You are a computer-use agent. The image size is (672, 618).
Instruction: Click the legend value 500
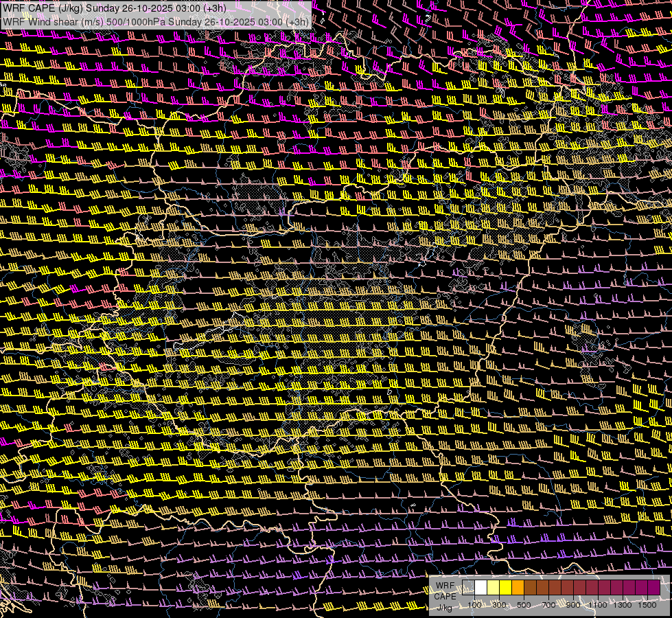pos(524,605)
